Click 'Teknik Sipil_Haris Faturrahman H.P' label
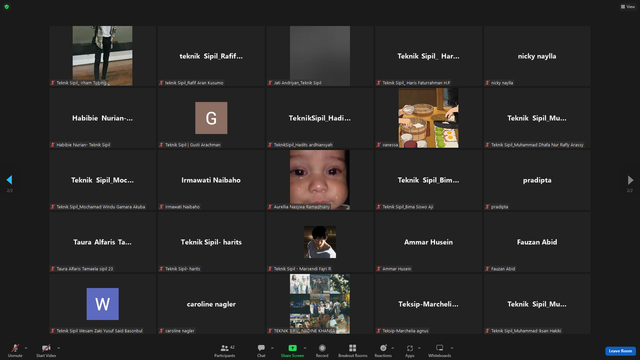Image resolution: width=640 pixels, height=360 pixels. (x=416, y=83)
